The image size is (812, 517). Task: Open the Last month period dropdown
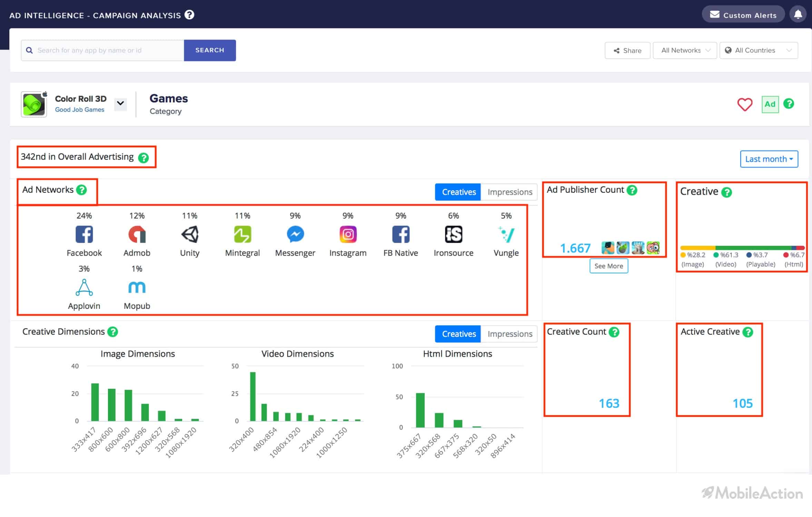coord(769,159)
